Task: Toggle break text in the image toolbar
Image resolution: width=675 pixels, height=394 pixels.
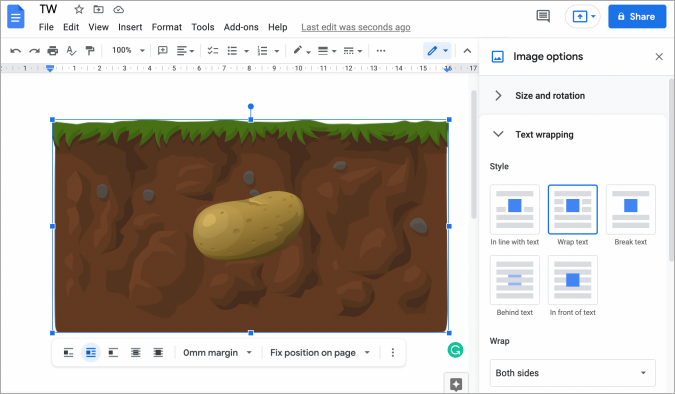Action: pos(113,353)
